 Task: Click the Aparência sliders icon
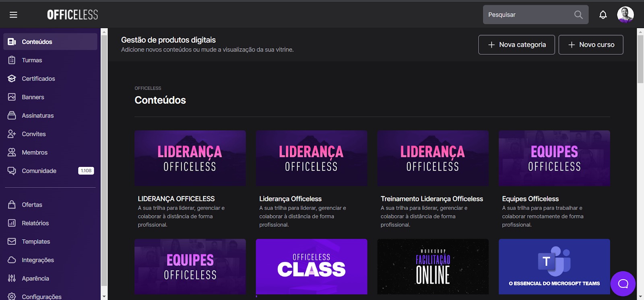[12, 278]
